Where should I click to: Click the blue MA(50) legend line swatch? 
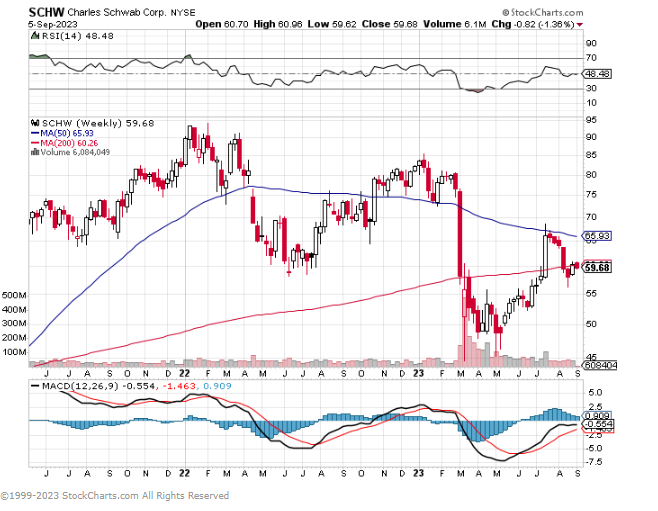click(x=35, y=133)
